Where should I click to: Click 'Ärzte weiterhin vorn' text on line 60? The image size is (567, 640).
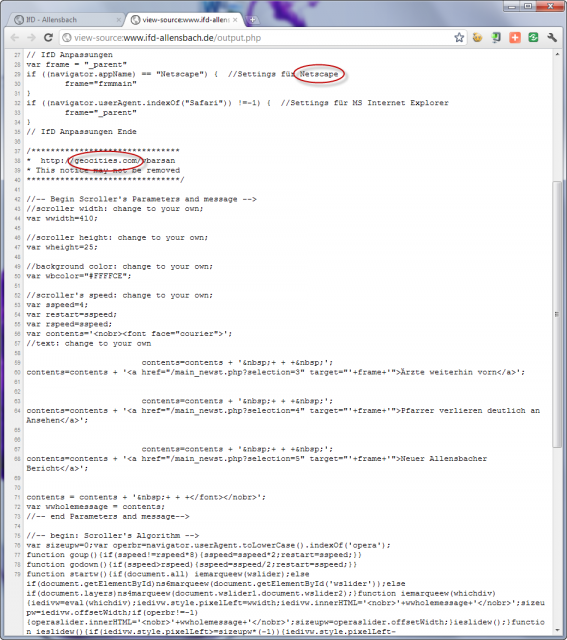coord(449,372)
